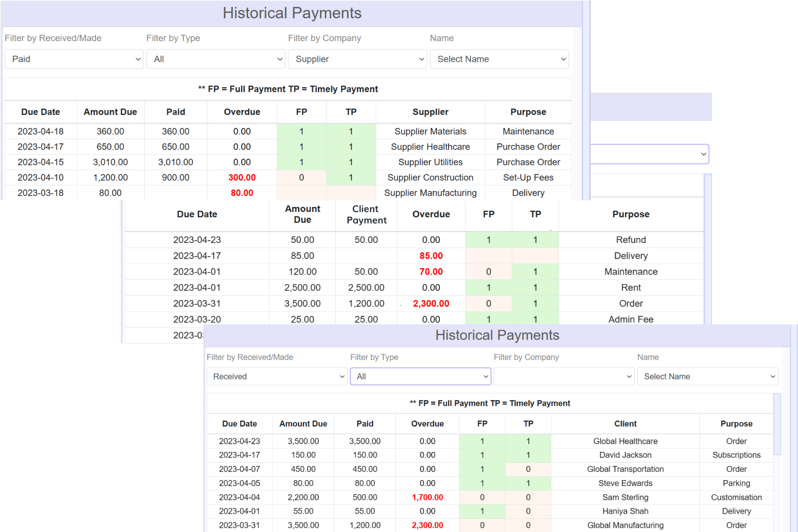Click the Sam Sterling Customisation row
798x532 pixels.
tap(625, 497)
